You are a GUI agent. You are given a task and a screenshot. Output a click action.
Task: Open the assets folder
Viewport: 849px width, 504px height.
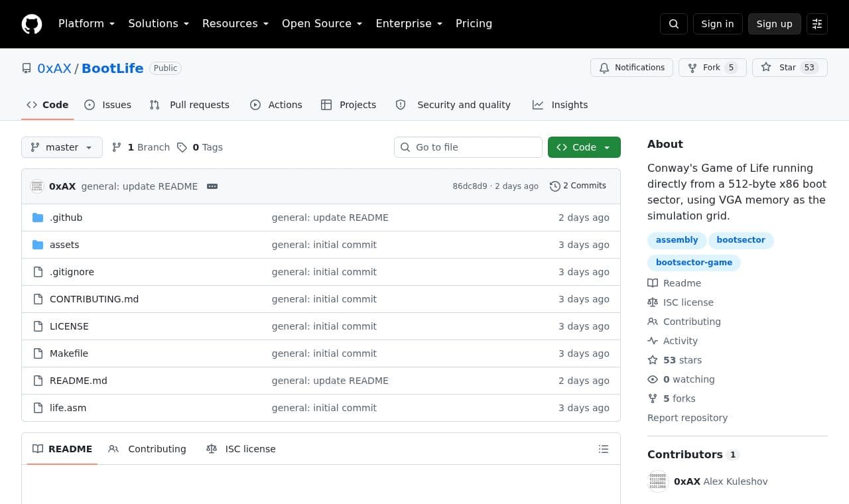click(64, 245)
